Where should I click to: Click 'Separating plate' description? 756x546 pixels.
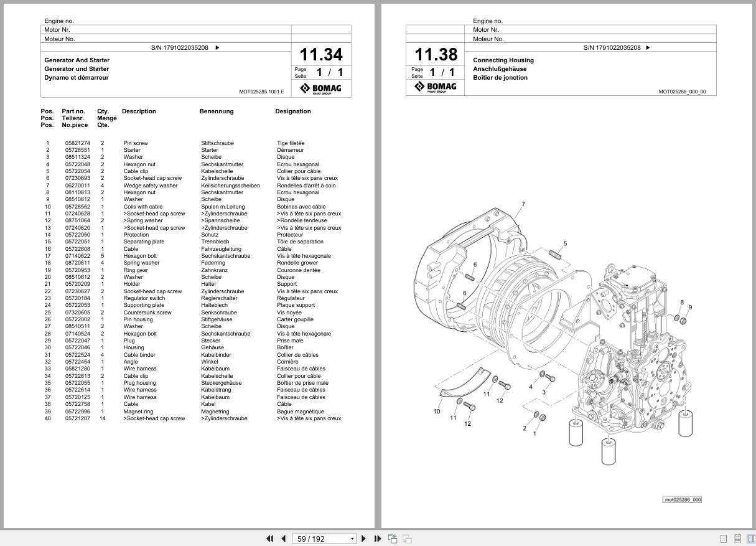tap(144, 242)
